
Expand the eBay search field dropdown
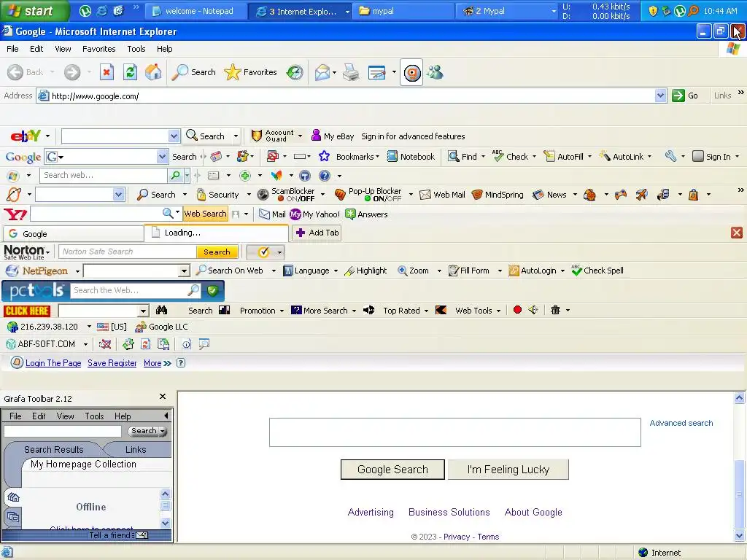(x=174, y=136)
